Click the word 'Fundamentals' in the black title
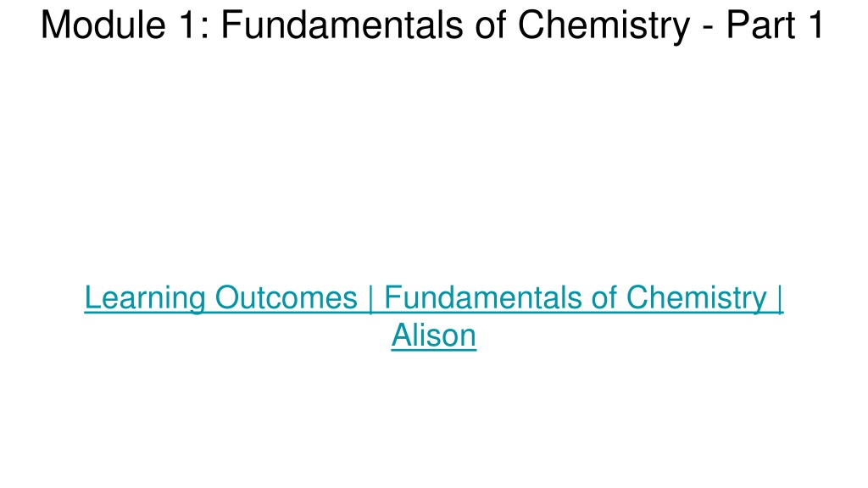 pos(342,25)
